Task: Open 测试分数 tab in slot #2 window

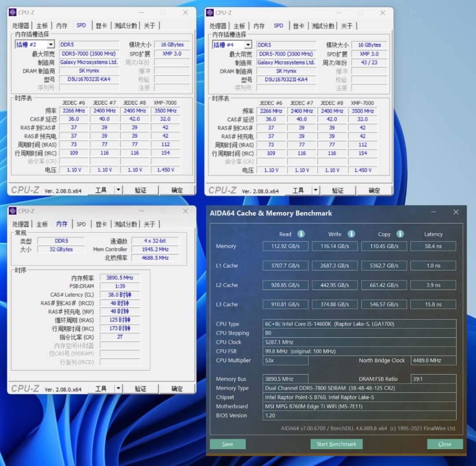Action: tap(125, 26)
